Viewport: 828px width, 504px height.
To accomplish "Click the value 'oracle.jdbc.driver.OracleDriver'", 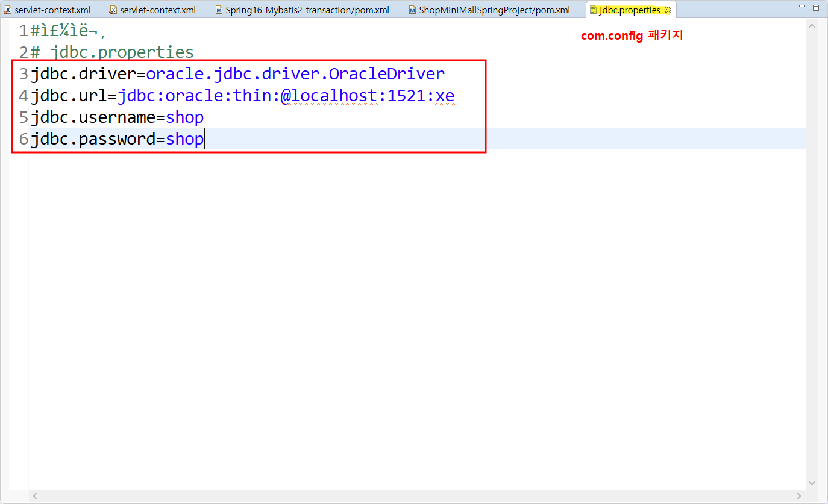I will [x=295, y=74].
